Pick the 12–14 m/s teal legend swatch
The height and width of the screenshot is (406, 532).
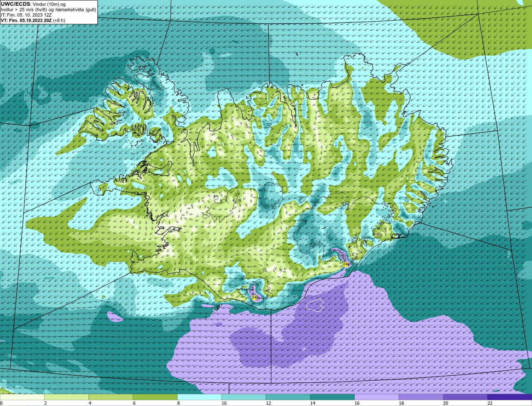coord(288,397)
